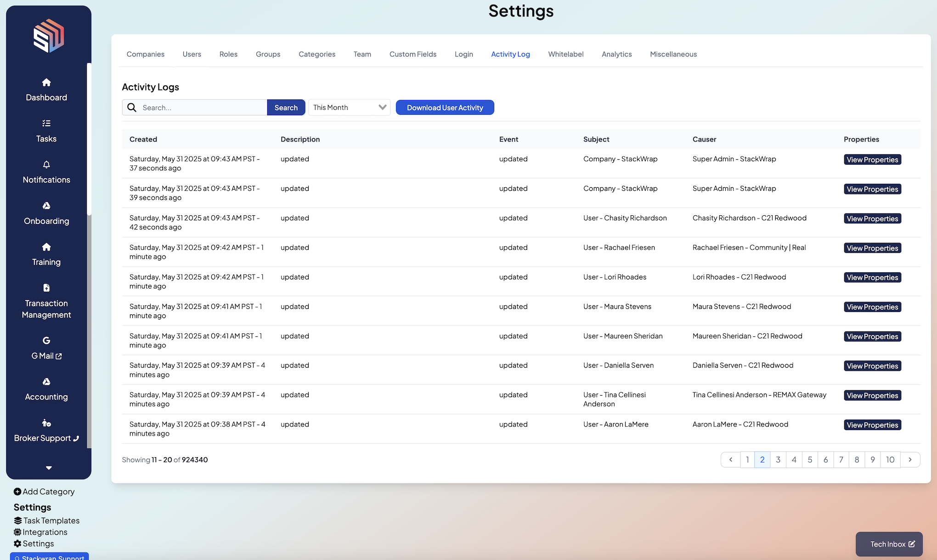Click the magnifier icon in search box
This screenshot has width=937, height=560.
click(132, 107)
